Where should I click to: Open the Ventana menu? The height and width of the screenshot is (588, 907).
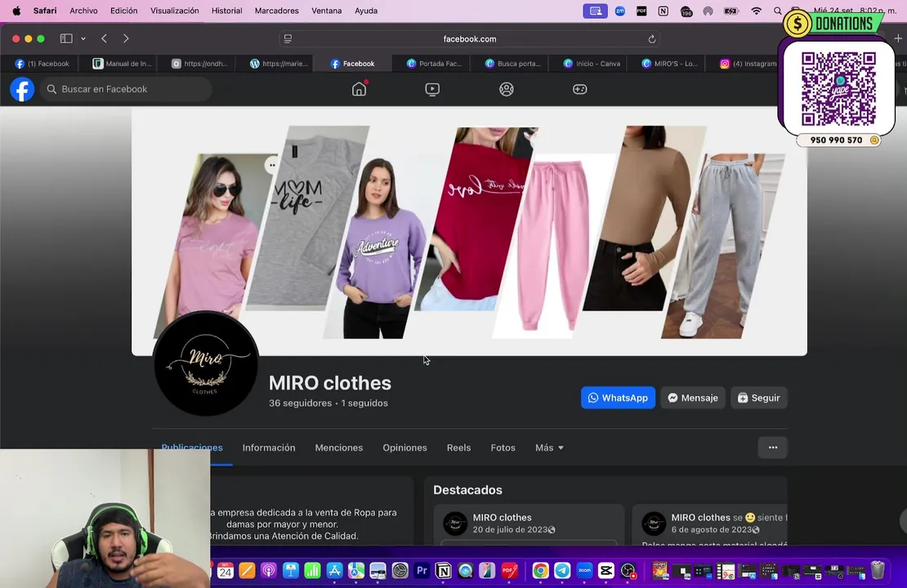(326, 11)
